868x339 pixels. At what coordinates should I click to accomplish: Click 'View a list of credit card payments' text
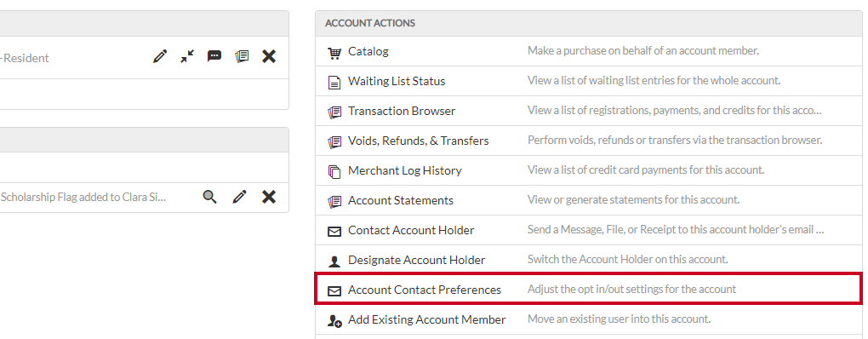point(646,170)
